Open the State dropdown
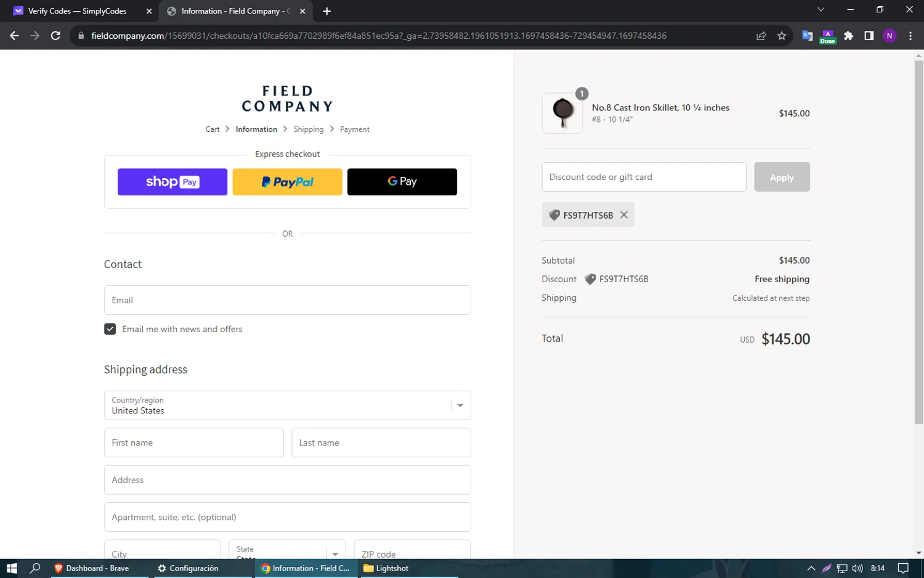924x578 pixels. coord(287,550)
